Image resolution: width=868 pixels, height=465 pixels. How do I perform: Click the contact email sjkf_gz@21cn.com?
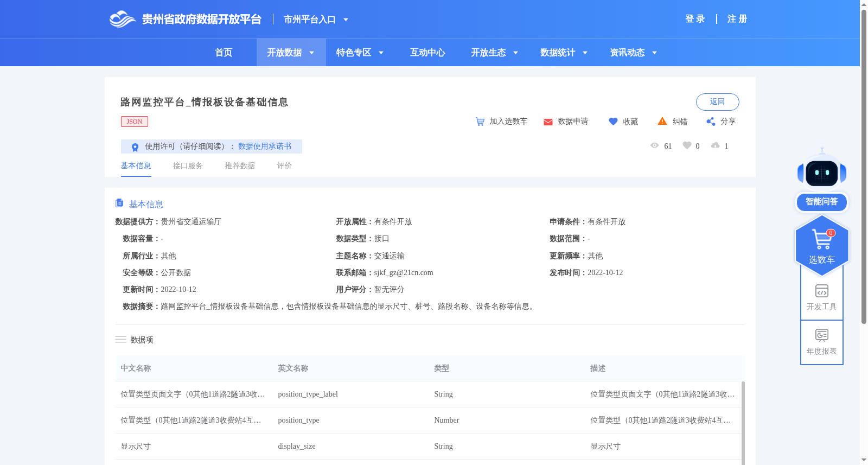(x=404, y=273)
